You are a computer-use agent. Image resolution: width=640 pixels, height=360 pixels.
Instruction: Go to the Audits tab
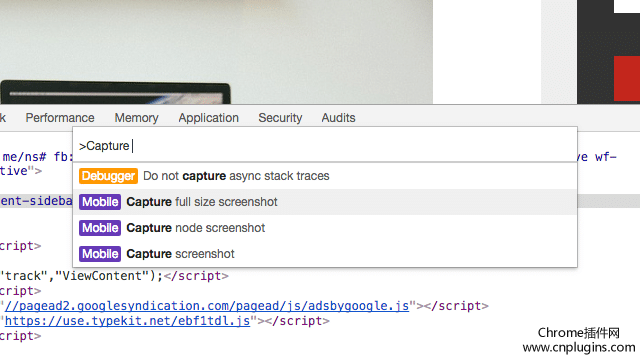(x=338, y=118)
